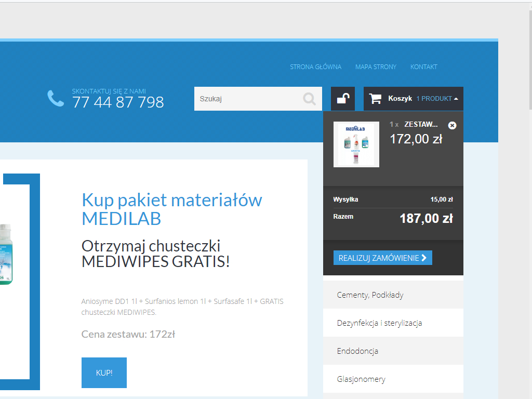532x399 pixels.
Task: Click the search magnifier icon
Action: pos(309,99)
